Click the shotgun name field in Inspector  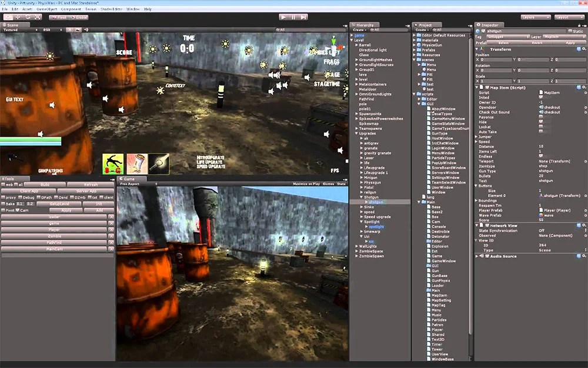tap(526, 31)
